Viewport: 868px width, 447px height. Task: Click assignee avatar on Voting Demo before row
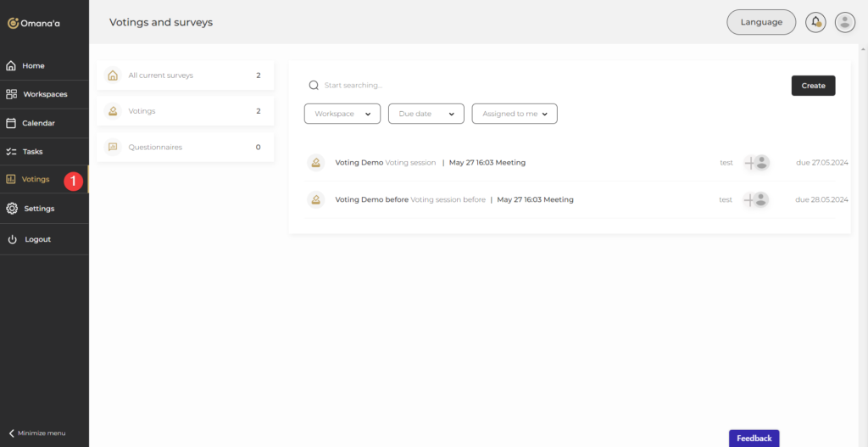click(761, 200)
